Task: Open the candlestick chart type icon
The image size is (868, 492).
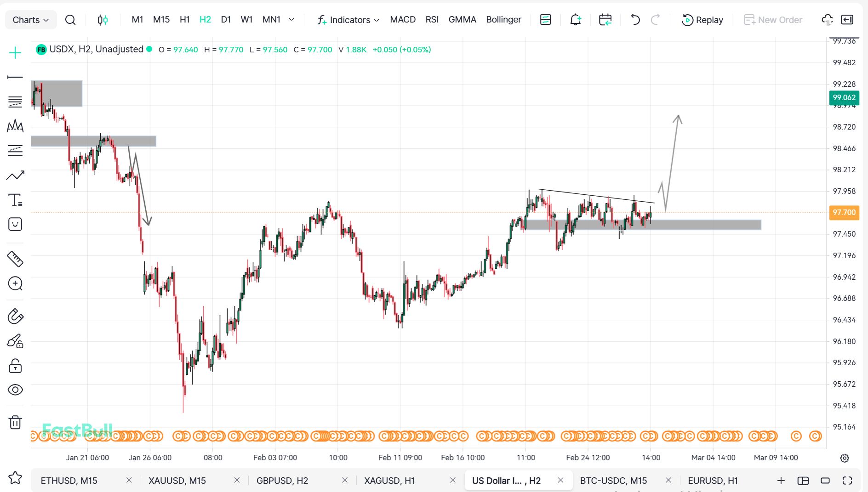Action: coord(103,20)
